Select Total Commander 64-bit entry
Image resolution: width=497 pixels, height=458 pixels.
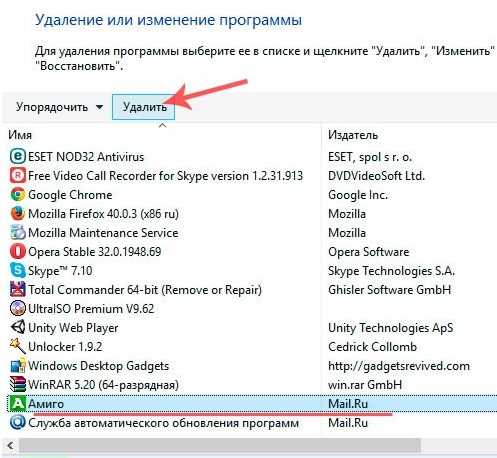(145, 290)
